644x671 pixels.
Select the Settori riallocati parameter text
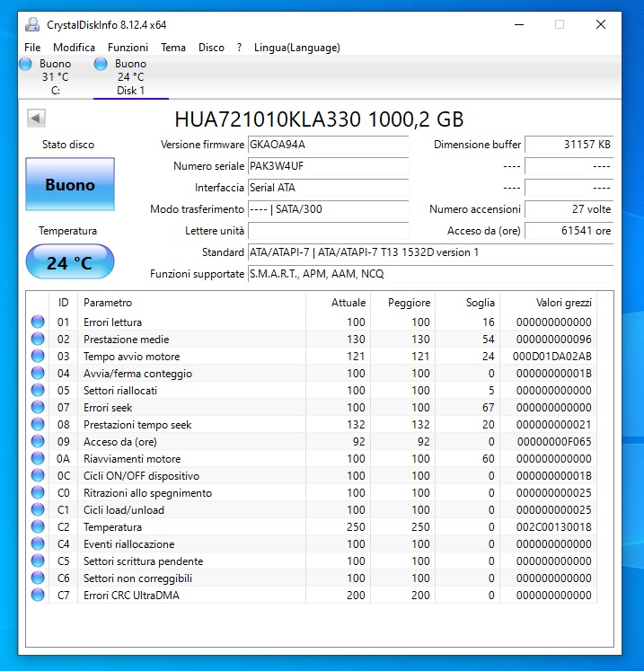(120, 390)
